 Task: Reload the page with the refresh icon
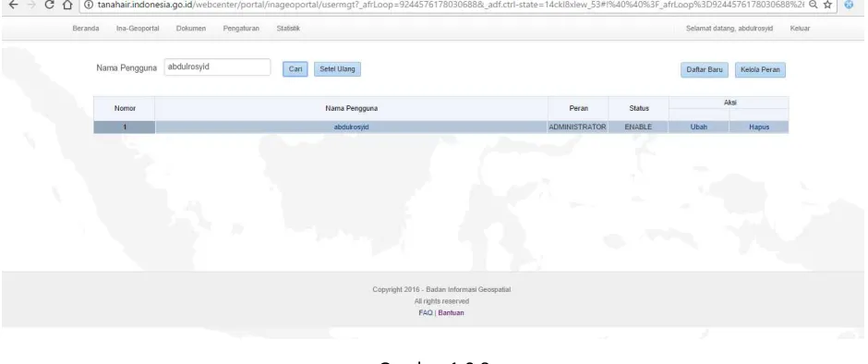49,5
